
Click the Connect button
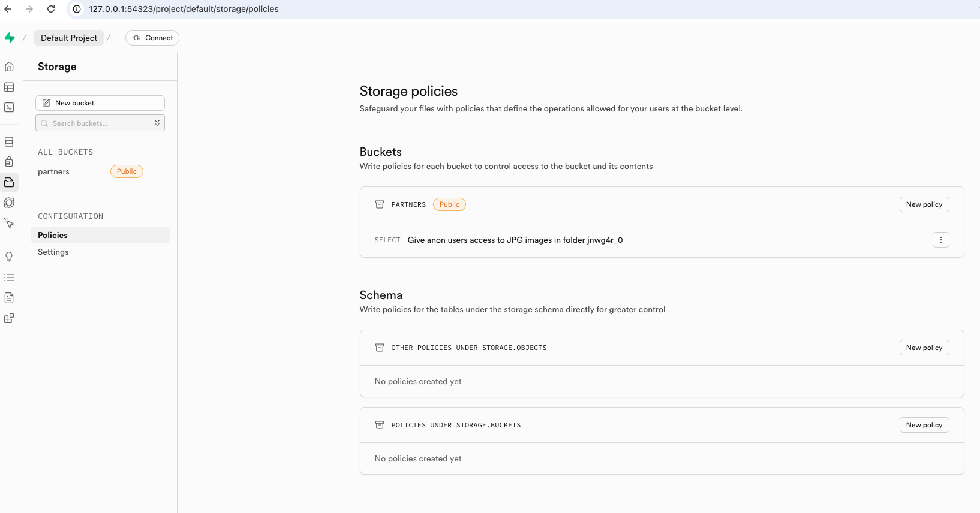pos(152,38)
